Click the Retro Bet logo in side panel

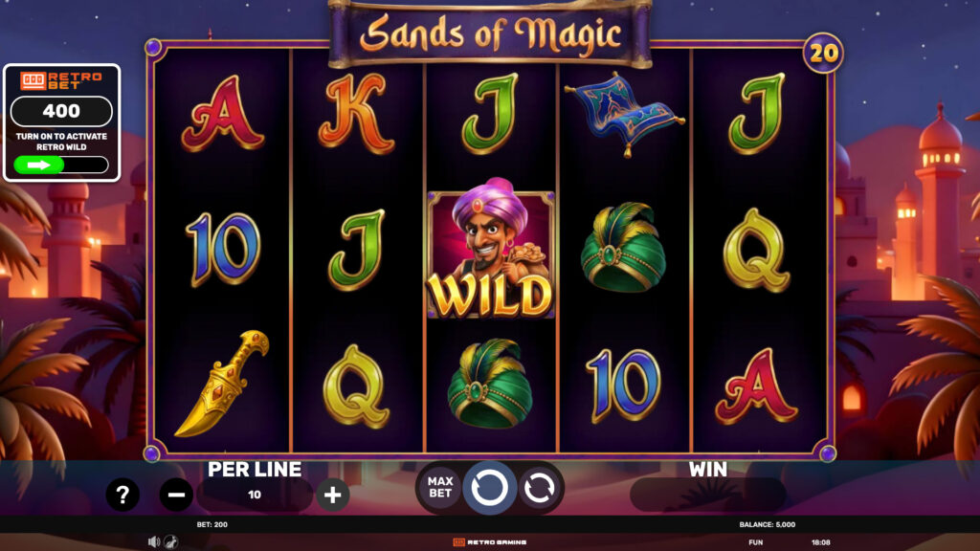pyautogui.click(x=61, y=80)
